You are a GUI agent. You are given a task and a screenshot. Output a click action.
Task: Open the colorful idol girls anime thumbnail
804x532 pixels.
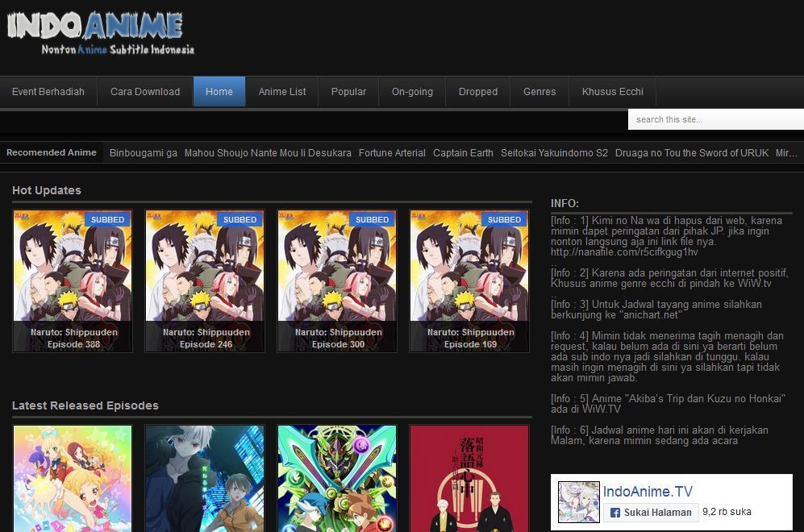(x=73, y=479)
